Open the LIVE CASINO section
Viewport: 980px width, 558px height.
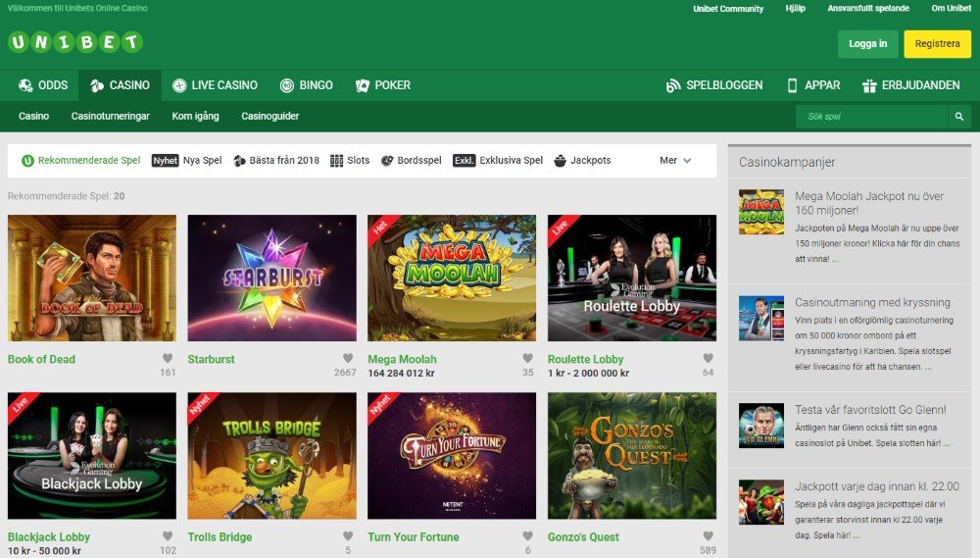tap(215, 85)
